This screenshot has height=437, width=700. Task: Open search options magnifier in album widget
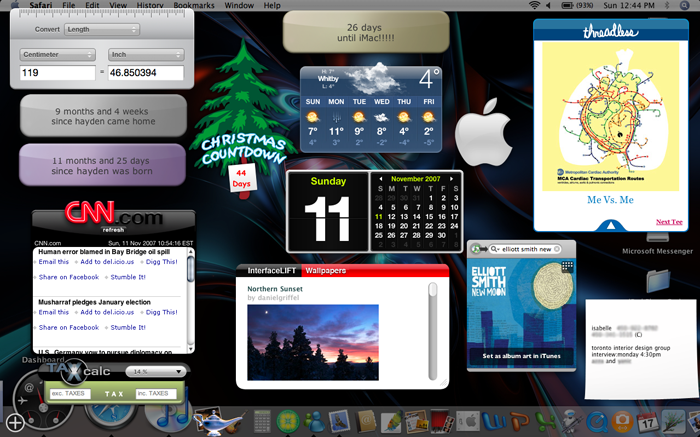point(495,249)
